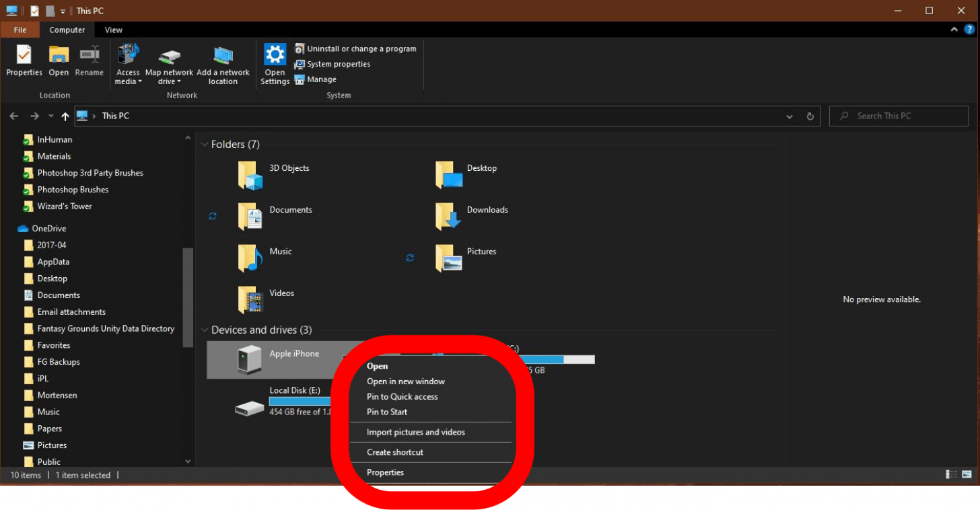Choose Open in context menu
Viewport: 980px width, 510px height.
[377, 366]
